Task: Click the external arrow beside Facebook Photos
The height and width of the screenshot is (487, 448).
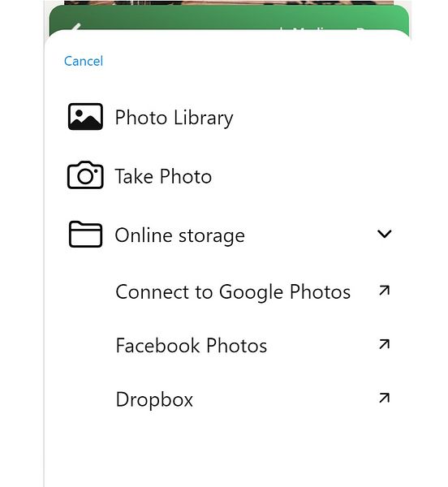Action: point(385,344)
